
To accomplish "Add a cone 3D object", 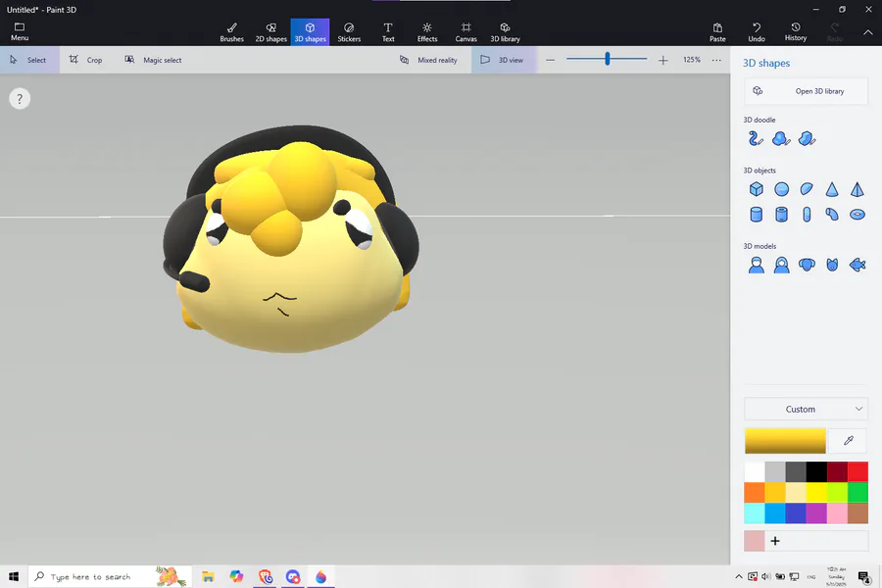I will tap(832, 189).
